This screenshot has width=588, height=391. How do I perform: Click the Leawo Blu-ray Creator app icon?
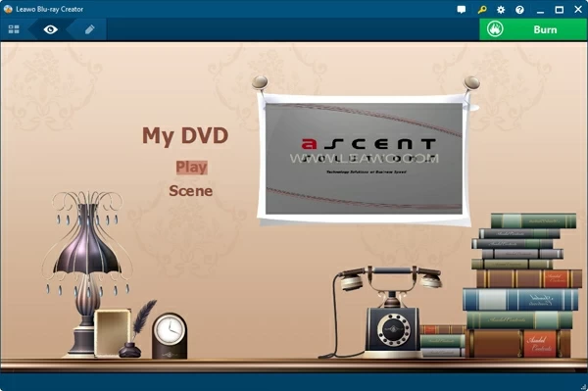(8, 9)
